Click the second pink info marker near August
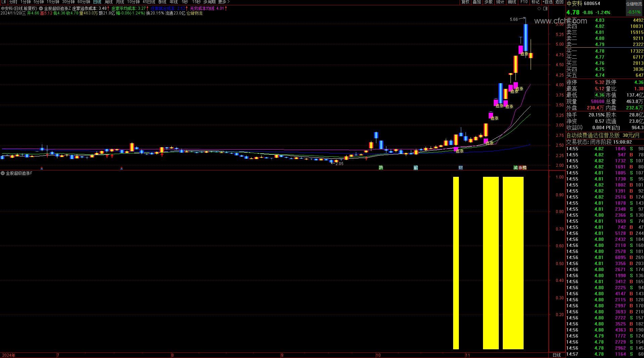The image size is (644, 358). (121, 168)
